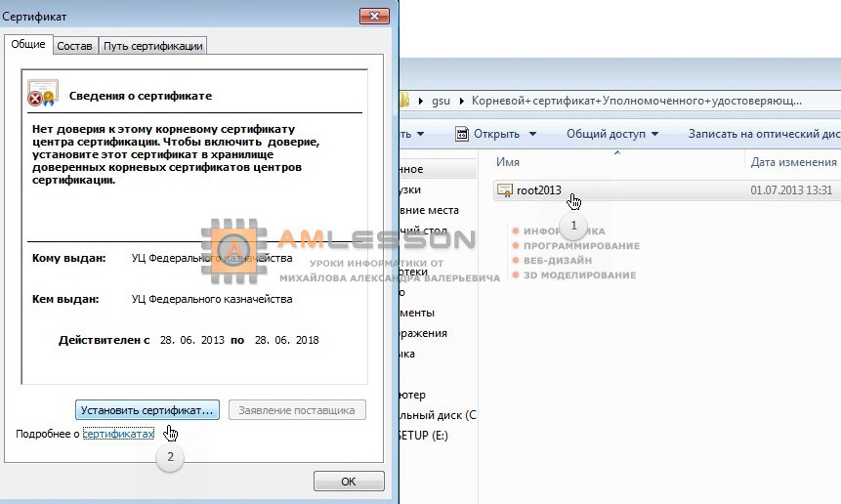Close the Сертификат dialog window
The height and width of the screenshot is (504, 841).
(x=374, y=16)
